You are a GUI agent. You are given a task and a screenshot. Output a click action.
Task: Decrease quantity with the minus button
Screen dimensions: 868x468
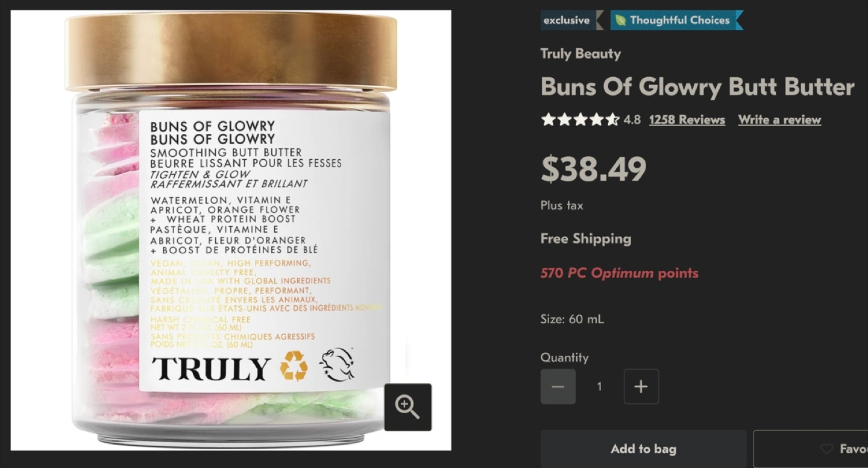click(x=558, y=387)
